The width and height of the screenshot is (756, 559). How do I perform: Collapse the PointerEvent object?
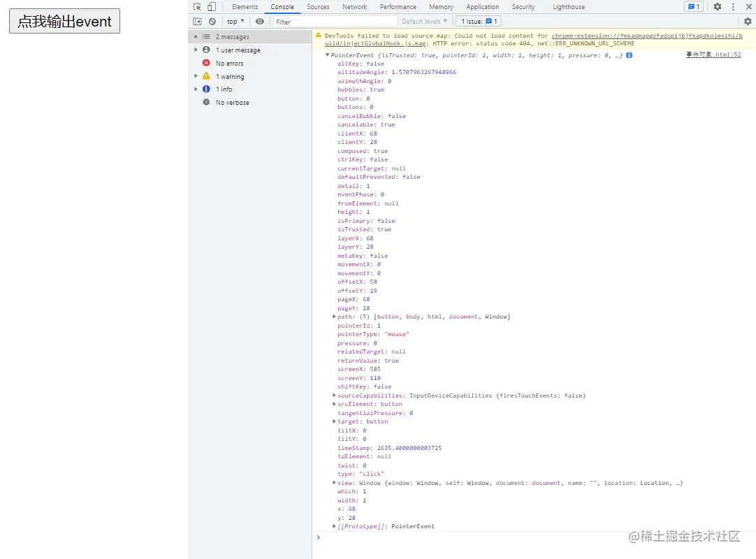pyautogui.click(x=328, y=55)
